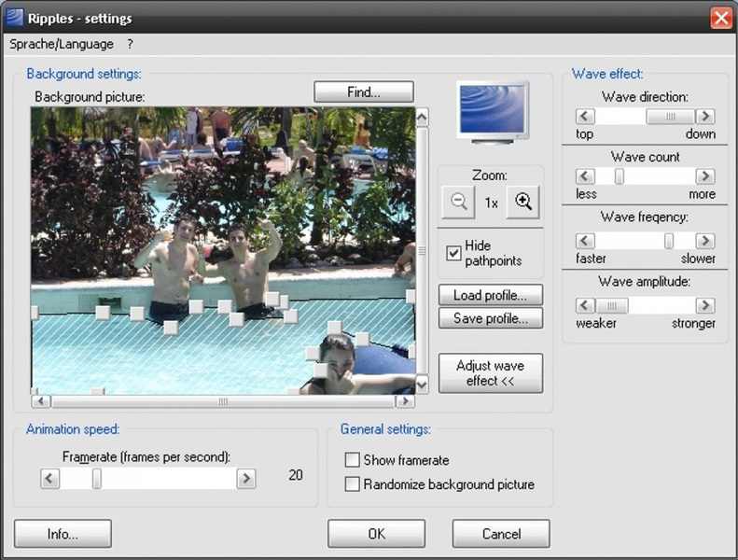The image size is (738, 560).
Task: Click the picture's horizontal scrollbar left arrow
Action: (x=41, y=401)
